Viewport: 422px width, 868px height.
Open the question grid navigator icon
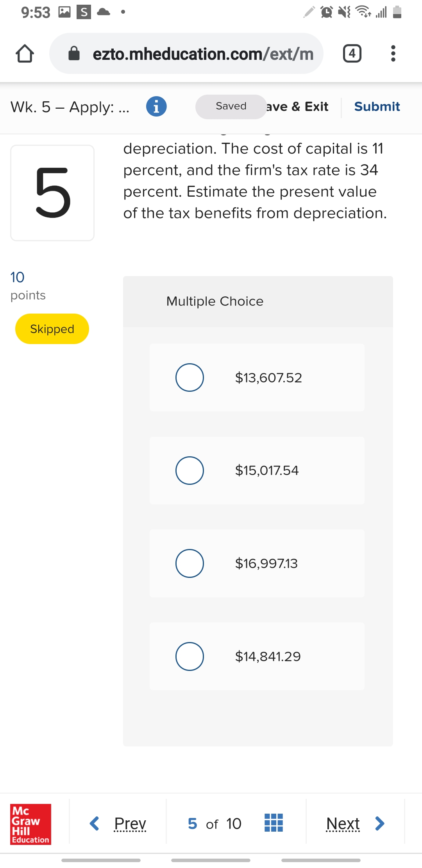click(x=274, y=823)
